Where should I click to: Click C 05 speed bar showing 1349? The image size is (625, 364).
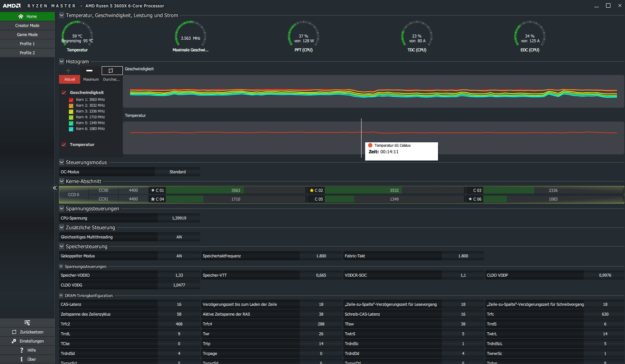click(x=394, y=199)
